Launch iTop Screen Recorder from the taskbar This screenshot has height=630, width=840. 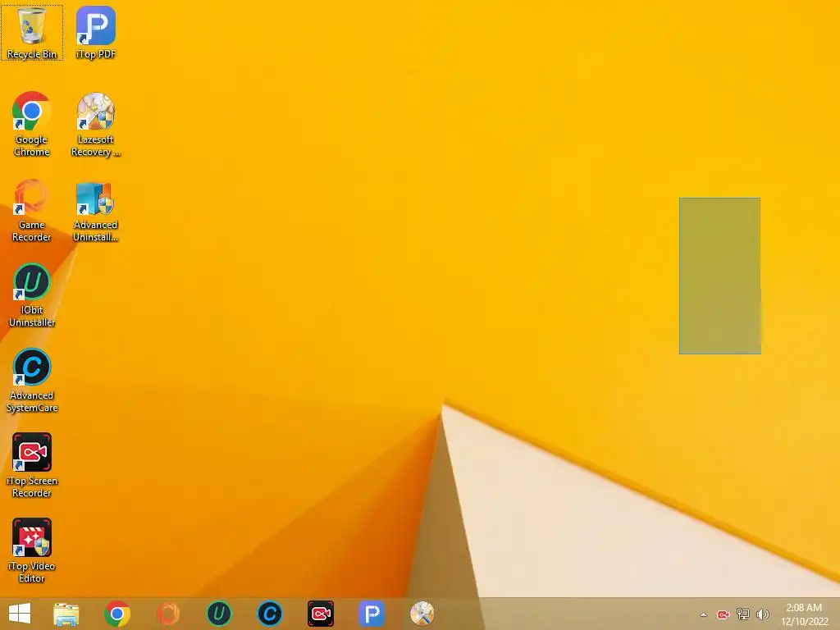click(x=321, y=614)
